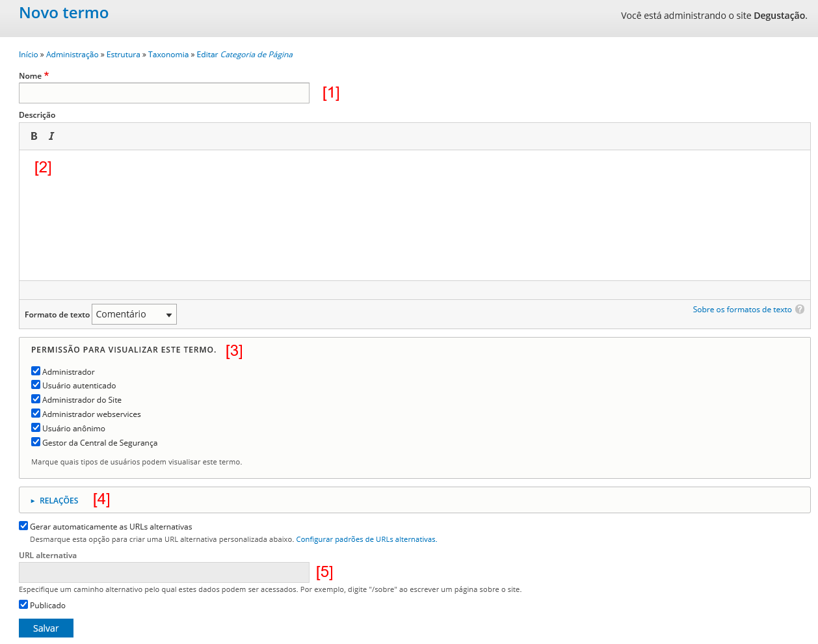Go to Início breadcrumb link

[x=29, y=55]
